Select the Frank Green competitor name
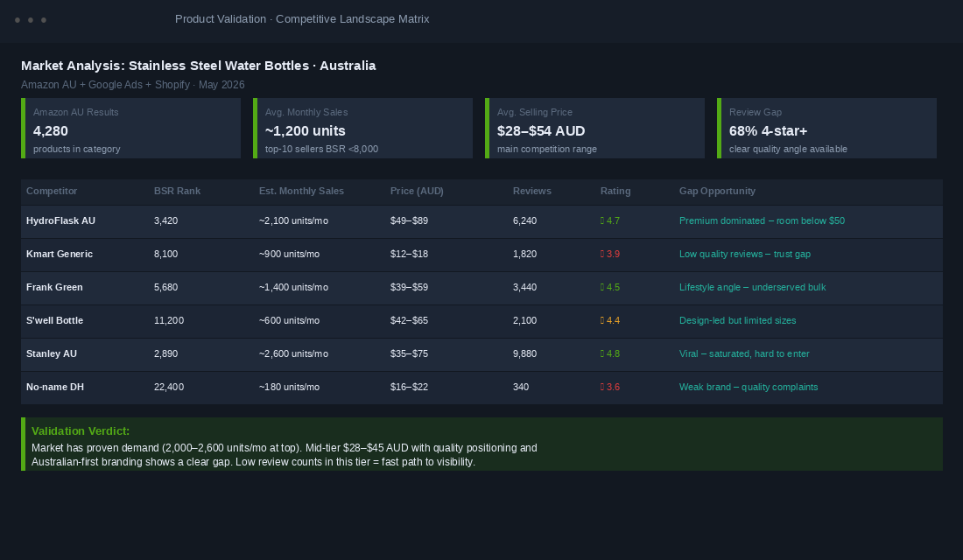The image size is (963, 560). 54,287
